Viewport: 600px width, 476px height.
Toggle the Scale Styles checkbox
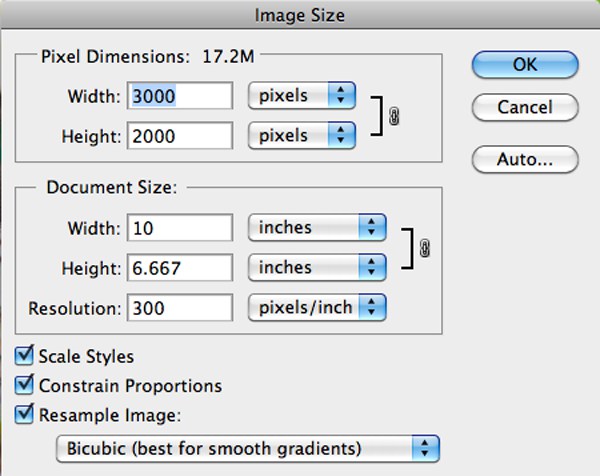coord(25,356)
